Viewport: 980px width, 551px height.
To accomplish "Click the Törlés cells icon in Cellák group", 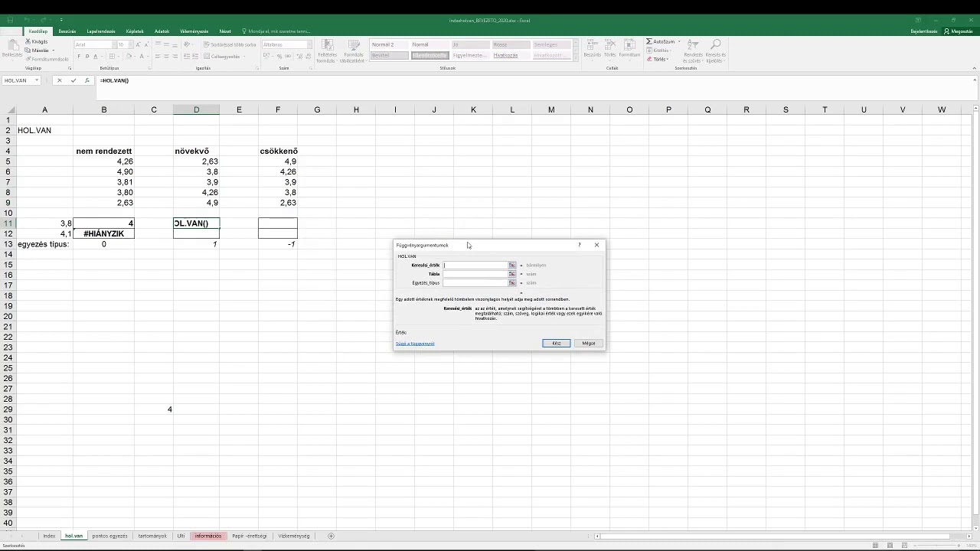I will point(609,45).
